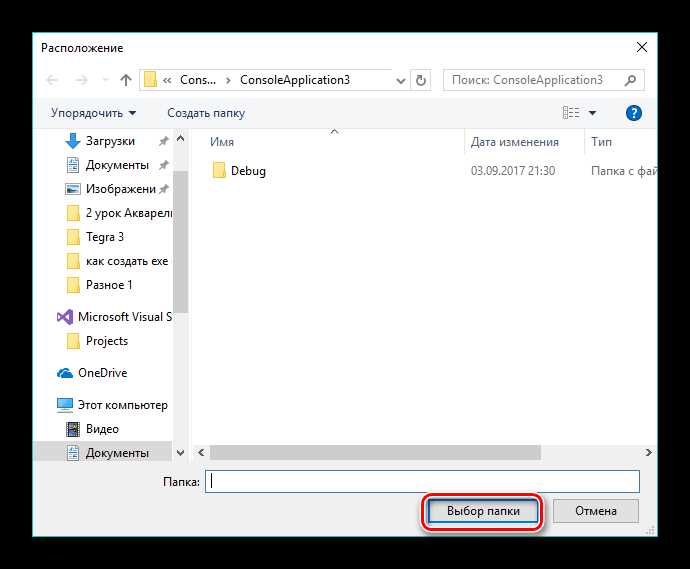Select the Разное 1 folder

(109, 285)
